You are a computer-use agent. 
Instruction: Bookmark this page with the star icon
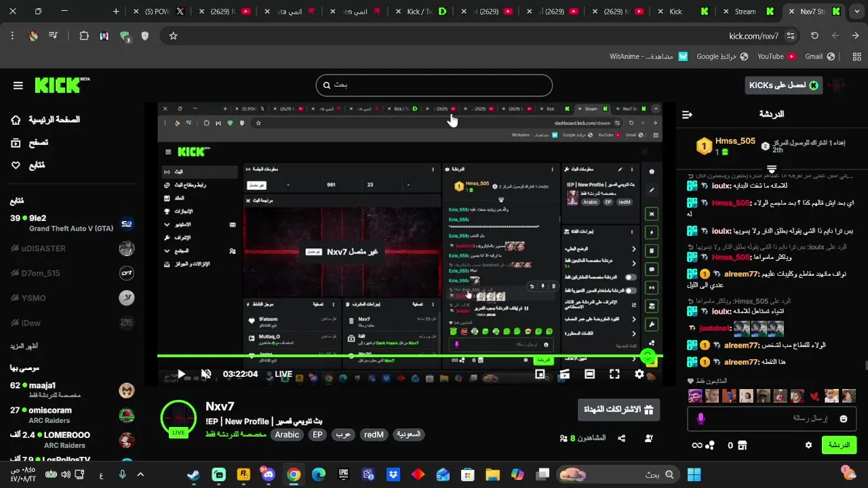[x=173, y=36]
